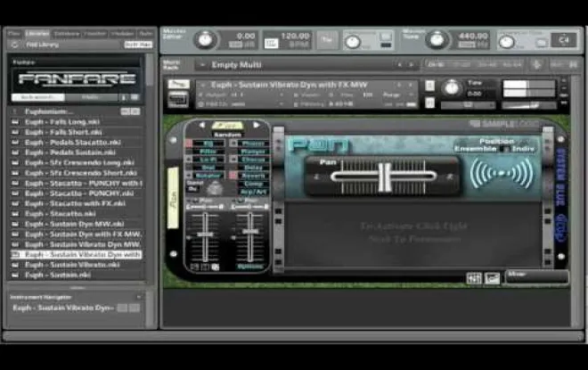
Task: Toggle the Chorus enable button
Action: click(233, 160)
